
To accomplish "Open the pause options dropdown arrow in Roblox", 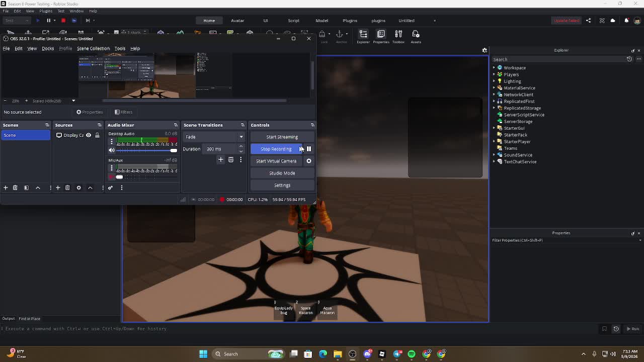I will 54,21.
